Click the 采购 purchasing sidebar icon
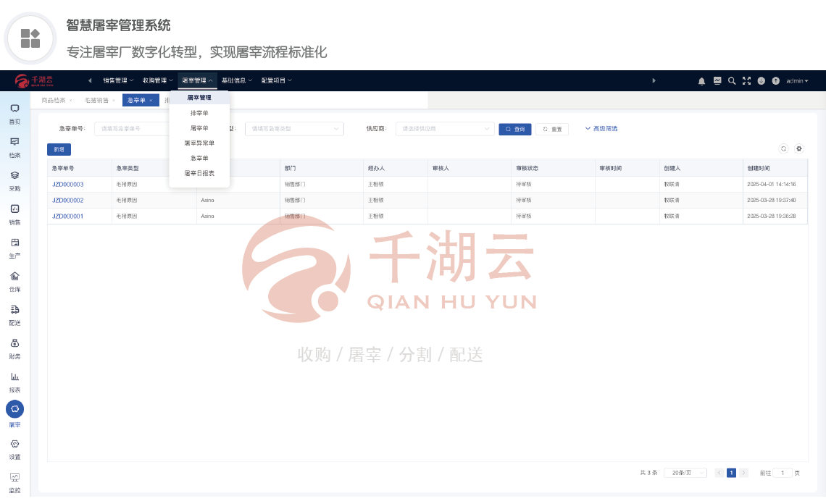 point(14,180)
